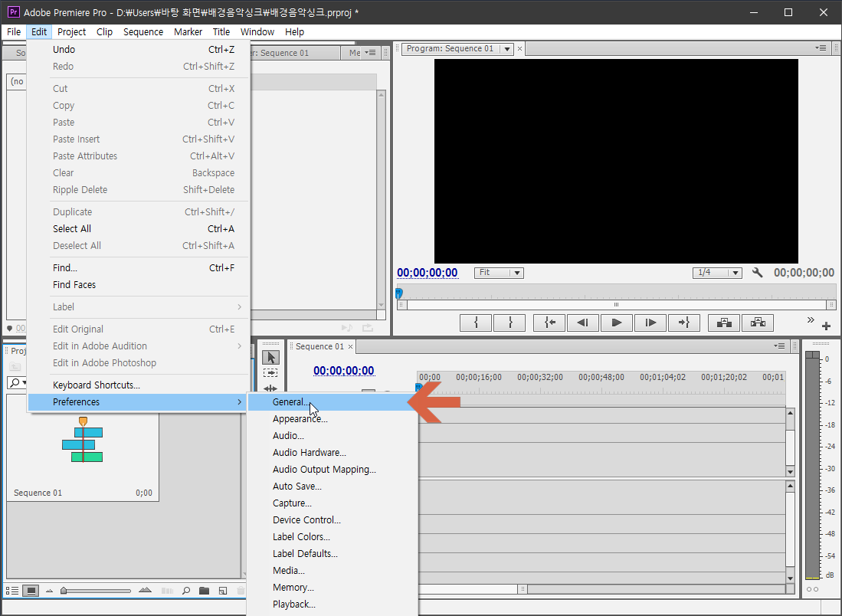This screenshot has height=616, width=842.
Task: Click the Lift button
Action: 724,323
